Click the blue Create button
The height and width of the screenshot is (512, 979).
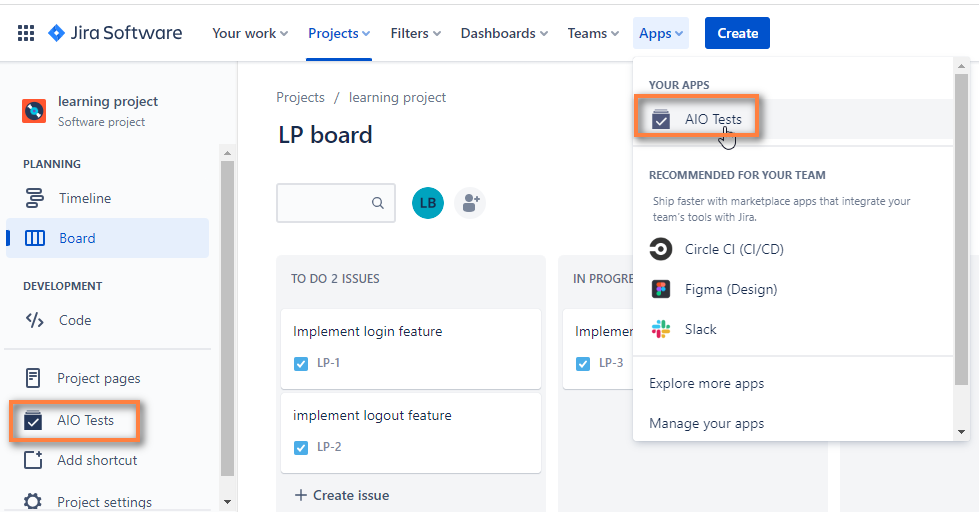click(x=737, y=33)
